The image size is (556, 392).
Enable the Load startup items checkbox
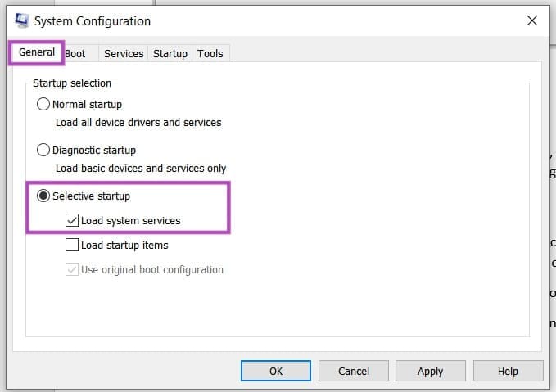coord(72,245)
